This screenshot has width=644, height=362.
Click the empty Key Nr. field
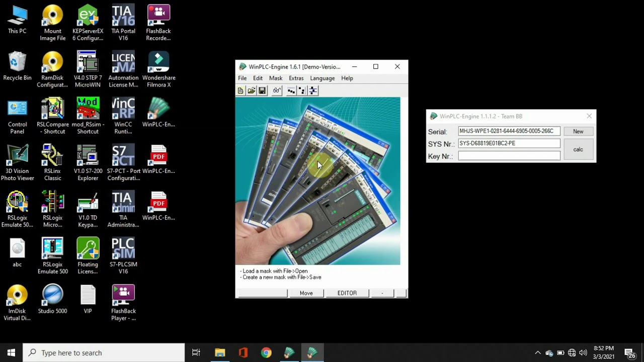coord(509,156)
